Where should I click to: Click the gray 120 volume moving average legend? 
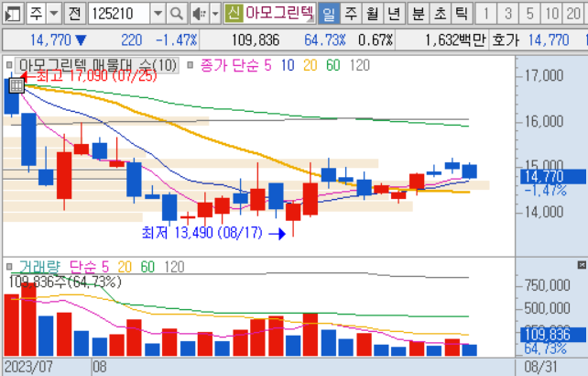coord(174,267)
